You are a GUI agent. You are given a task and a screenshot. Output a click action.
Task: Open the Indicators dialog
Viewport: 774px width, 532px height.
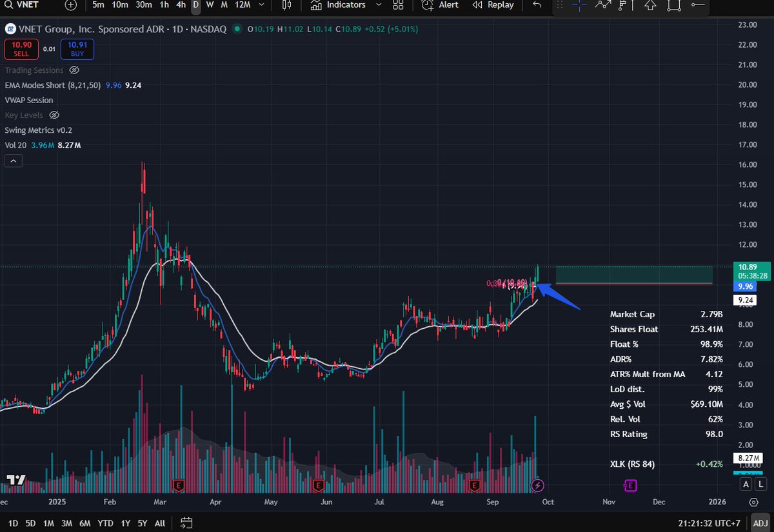tap(338, 5)
